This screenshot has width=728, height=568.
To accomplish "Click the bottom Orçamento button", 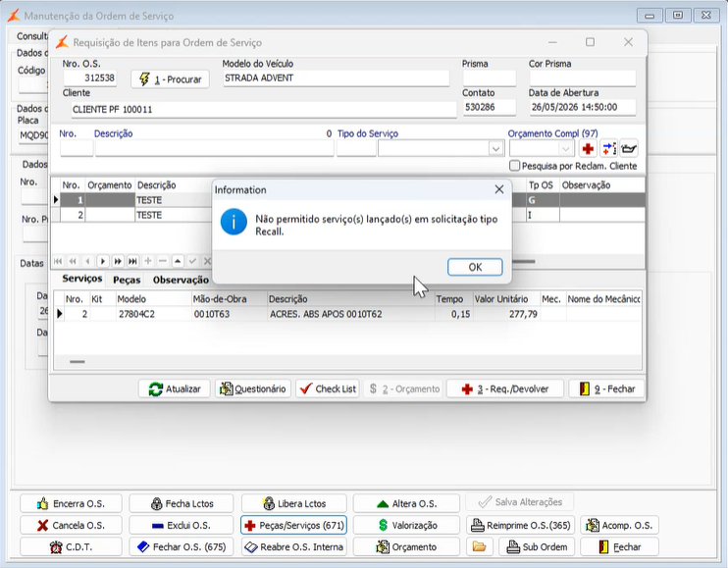I will tap(406, 547).
